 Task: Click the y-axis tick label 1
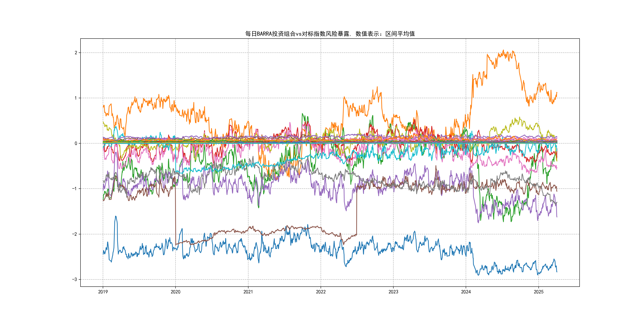click(76, 98)
